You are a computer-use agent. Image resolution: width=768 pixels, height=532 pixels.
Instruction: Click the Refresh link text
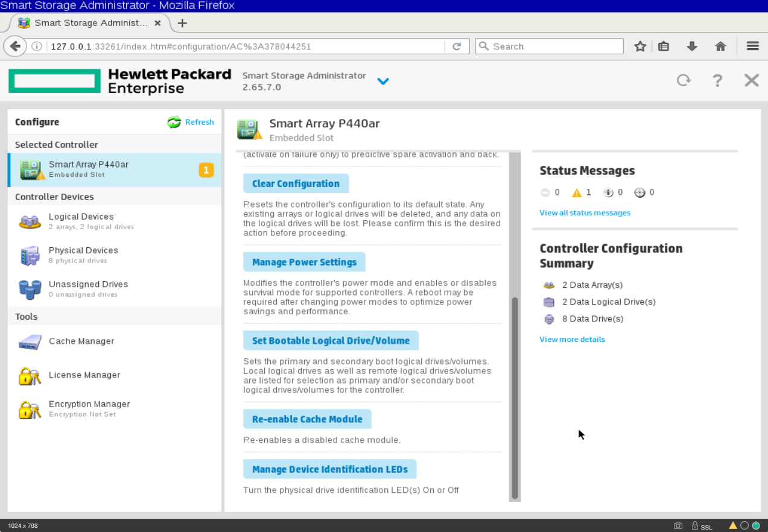(199, 122)
